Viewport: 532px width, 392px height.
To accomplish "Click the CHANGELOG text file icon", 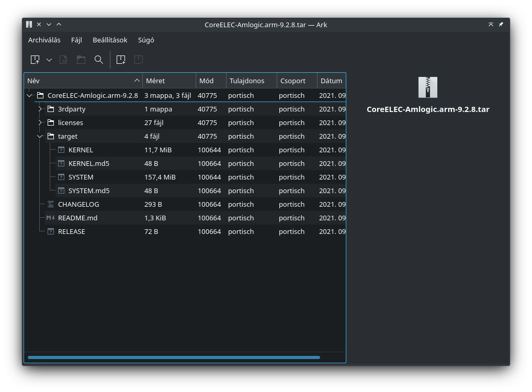I will [51, 204].
